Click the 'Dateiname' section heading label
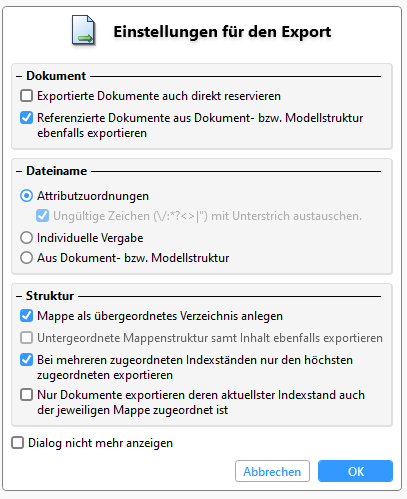The height and width of the screenshot is (499, 407). [57, 171]
